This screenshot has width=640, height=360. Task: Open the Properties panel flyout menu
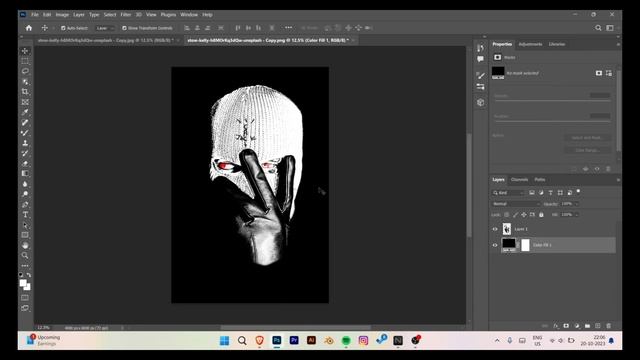pyautogui.click(x=618, y=44)
